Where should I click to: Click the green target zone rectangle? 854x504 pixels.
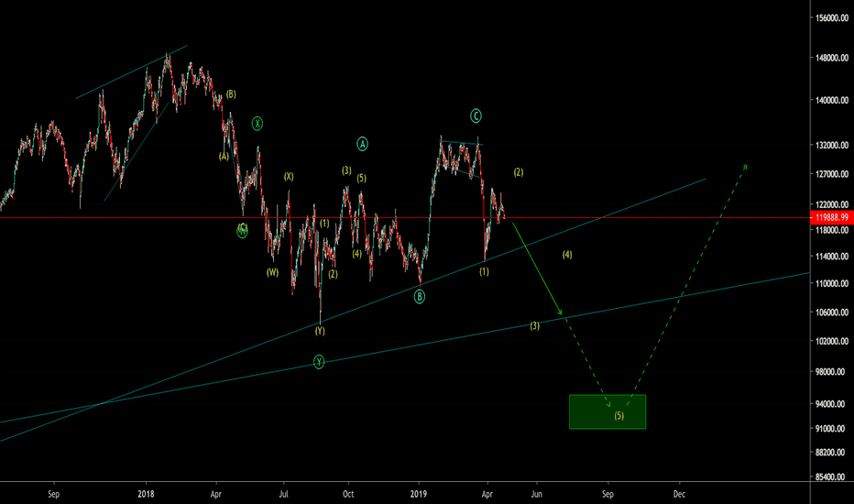point(608,412)
